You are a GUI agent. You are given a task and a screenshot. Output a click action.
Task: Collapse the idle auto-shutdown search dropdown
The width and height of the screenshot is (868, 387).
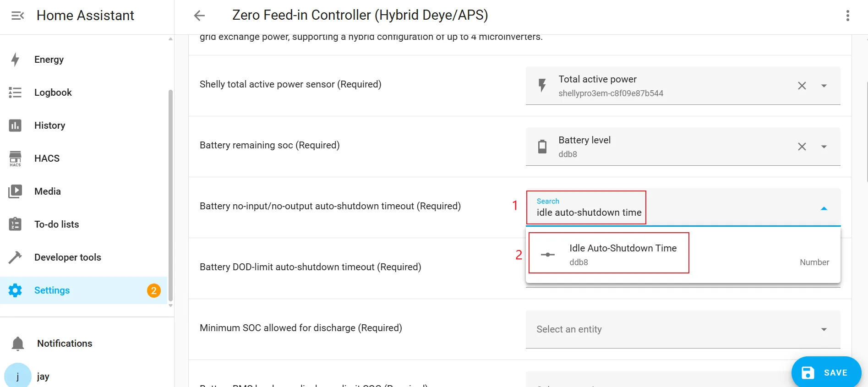coord(824,208)
